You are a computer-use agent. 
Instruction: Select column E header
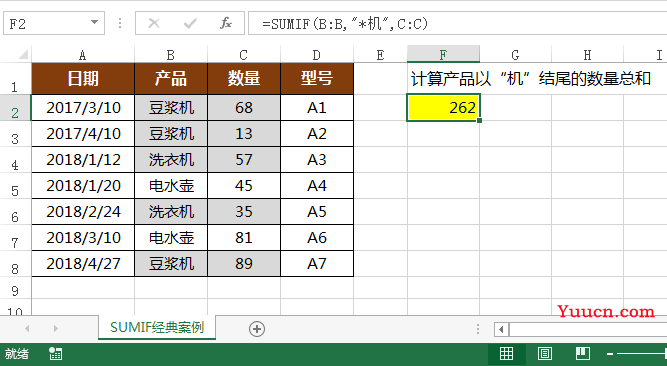coord(380,55)
